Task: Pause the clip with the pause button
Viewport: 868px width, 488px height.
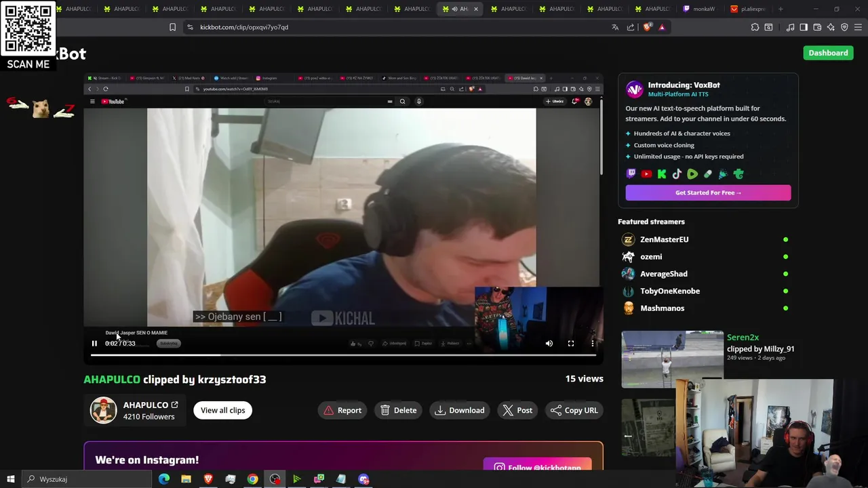Action: [x=94, y=344]
